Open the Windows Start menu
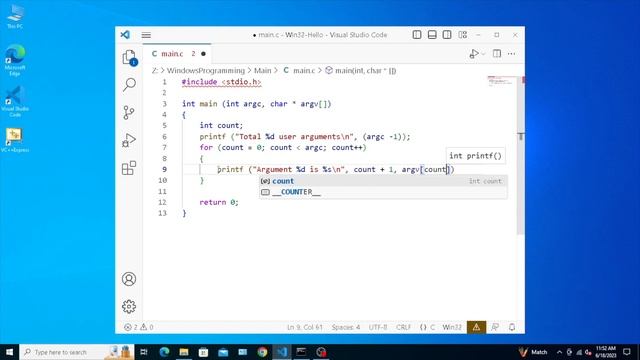 tap(9, 352)
